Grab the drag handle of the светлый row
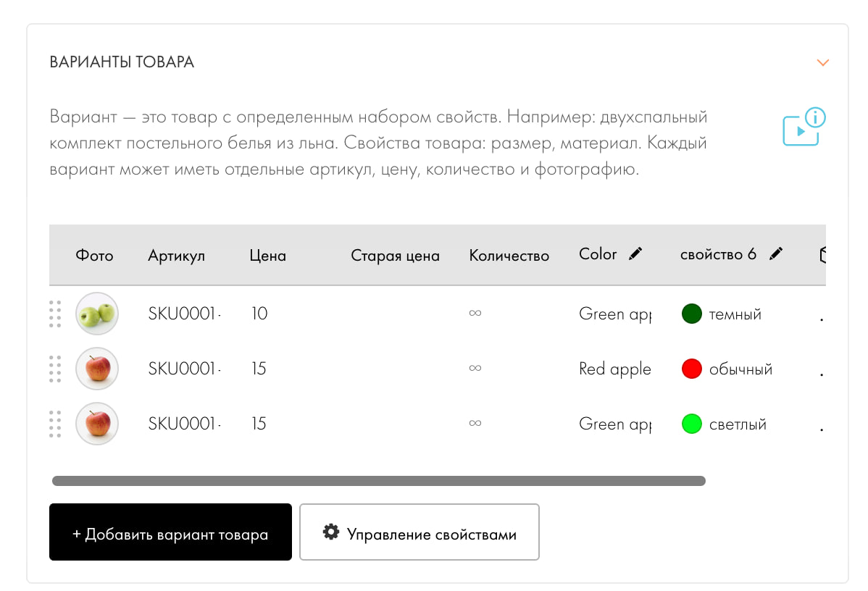868x591 pixels. (55, 424)
